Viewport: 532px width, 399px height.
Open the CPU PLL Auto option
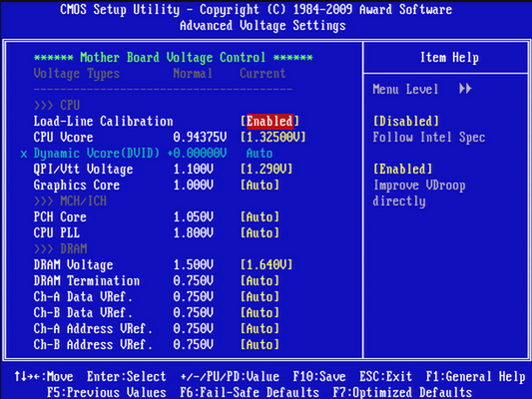[260, 232]
